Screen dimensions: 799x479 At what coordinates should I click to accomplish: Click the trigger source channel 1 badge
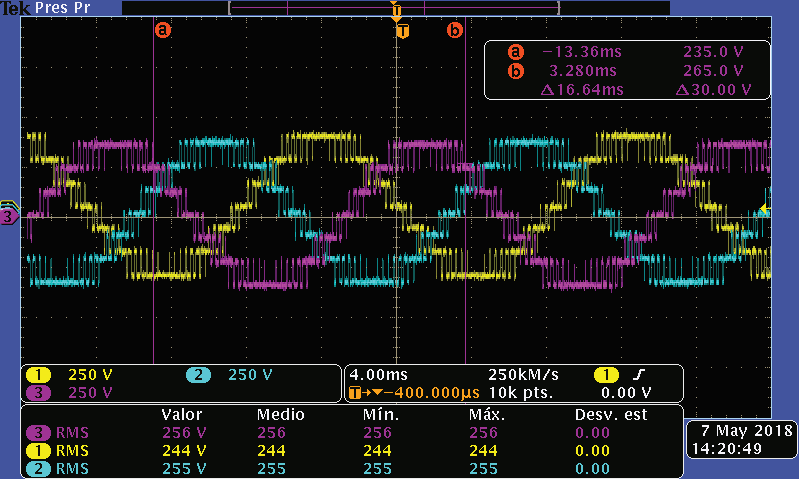[606, 375]
